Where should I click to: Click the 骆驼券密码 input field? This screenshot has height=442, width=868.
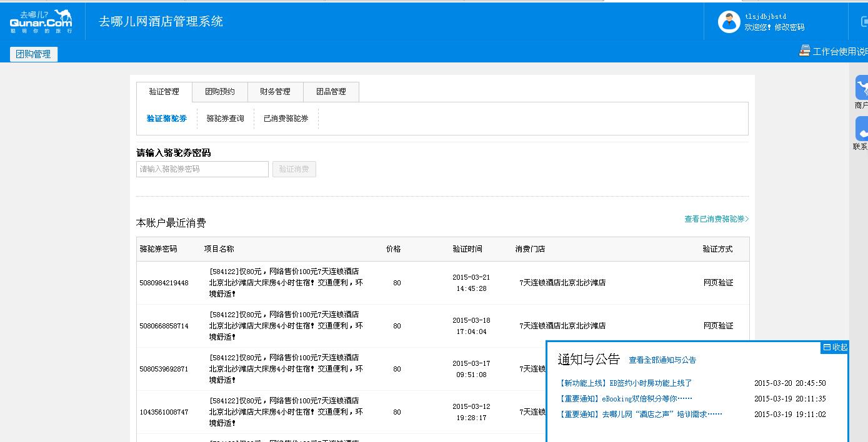pyautogui.click(x=202, y=169)
